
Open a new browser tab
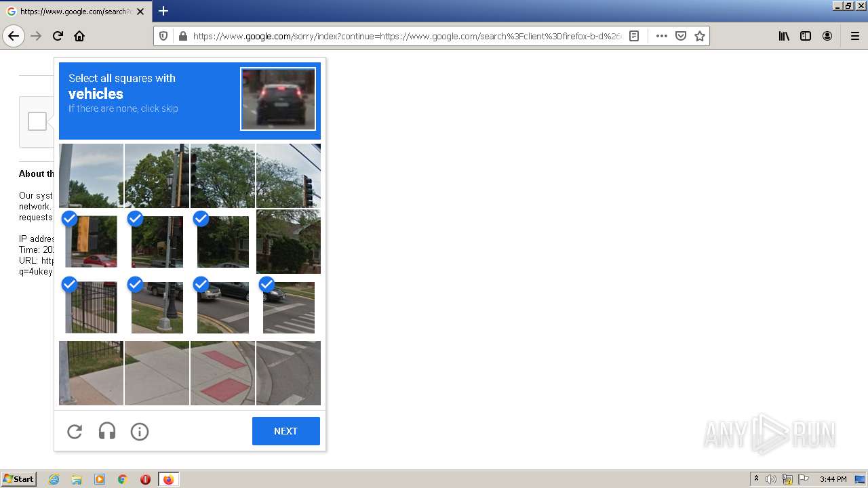tap(163, 11)
